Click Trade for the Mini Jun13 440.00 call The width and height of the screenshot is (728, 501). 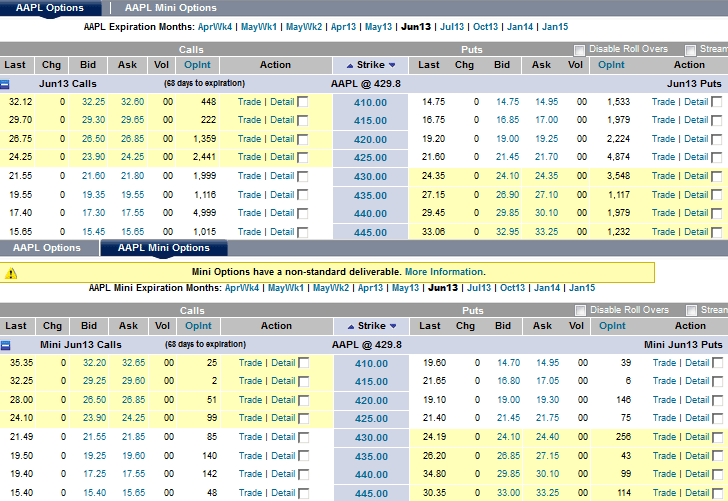click(x=250, y=474)
